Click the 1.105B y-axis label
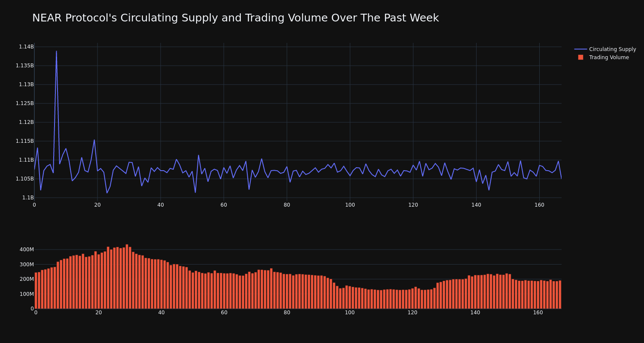 [24, 179]
